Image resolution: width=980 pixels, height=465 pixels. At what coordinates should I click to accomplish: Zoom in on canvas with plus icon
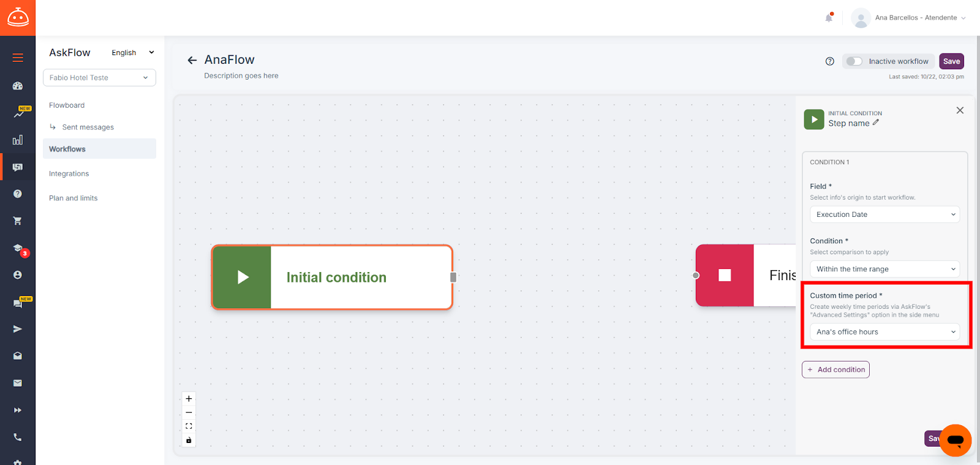coord(189,399)
